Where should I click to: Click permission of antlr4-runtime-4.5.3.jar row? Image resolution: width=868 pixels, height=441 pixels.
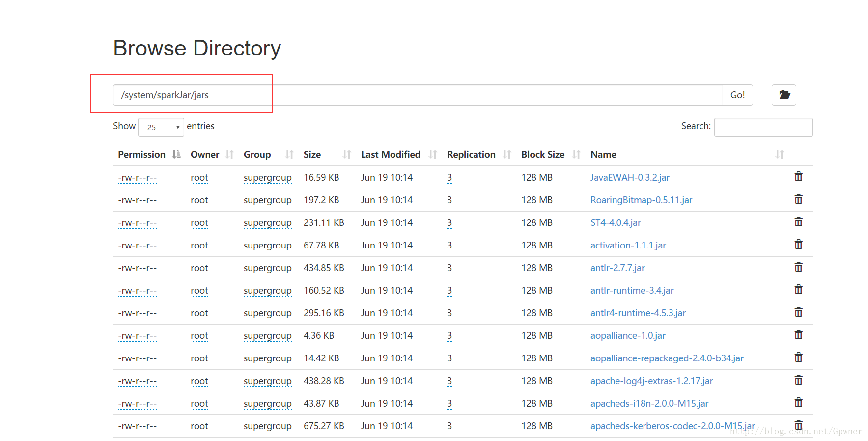pos(138,313)
